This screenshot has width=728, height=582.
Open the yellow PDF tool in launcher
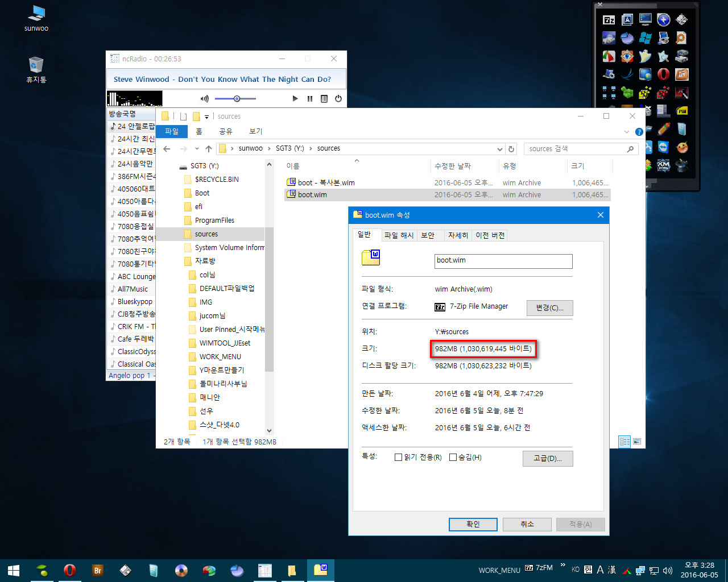click(x=682, y=111)
